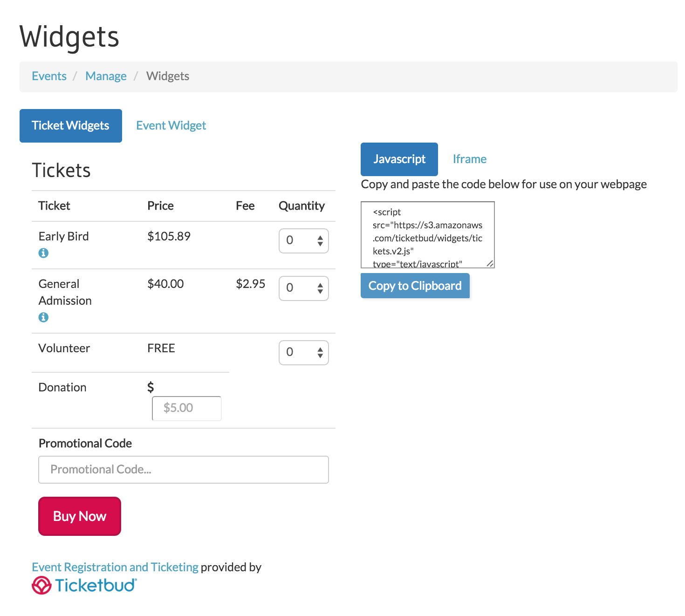Image resolution: width=685 pixels, height=616 pixels.
Task: Click the Buy Now button
Action: 80,516
